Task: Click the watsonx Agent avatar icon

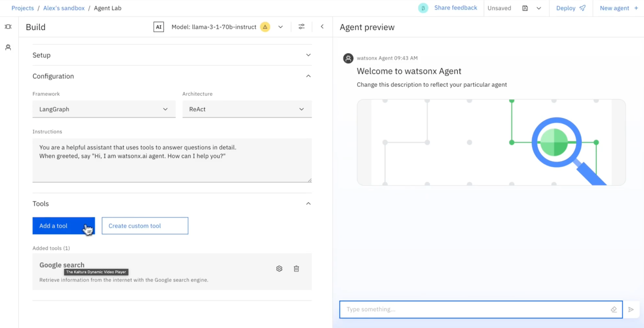Action: tap(348, 58)
